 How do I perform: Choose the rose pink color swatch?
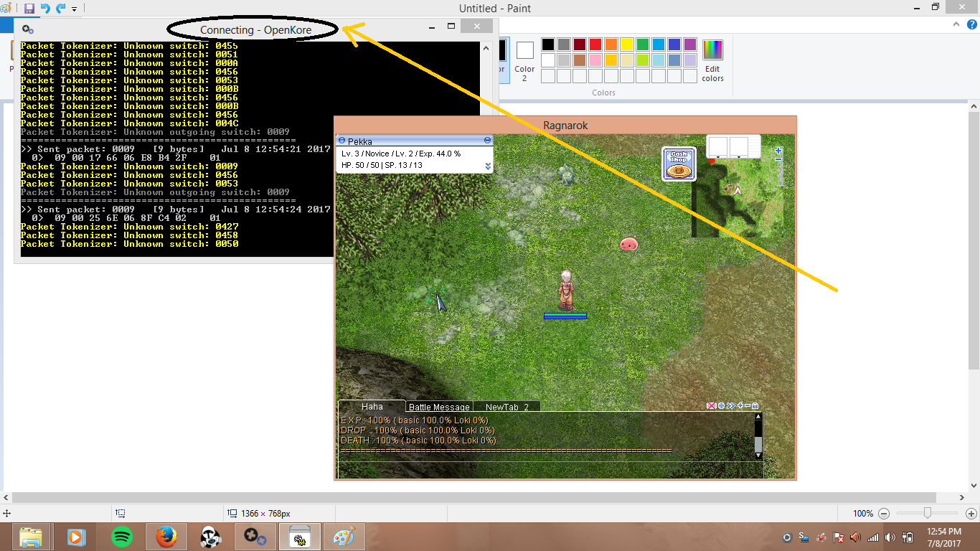[595, 60]
